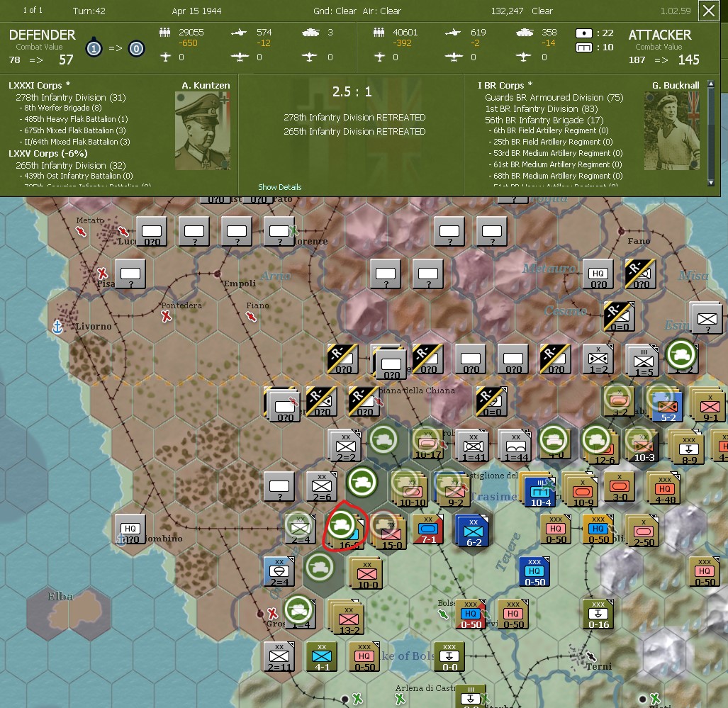Click the defender tank count icon
Screen dimensions: 728x708
point(310,32)
